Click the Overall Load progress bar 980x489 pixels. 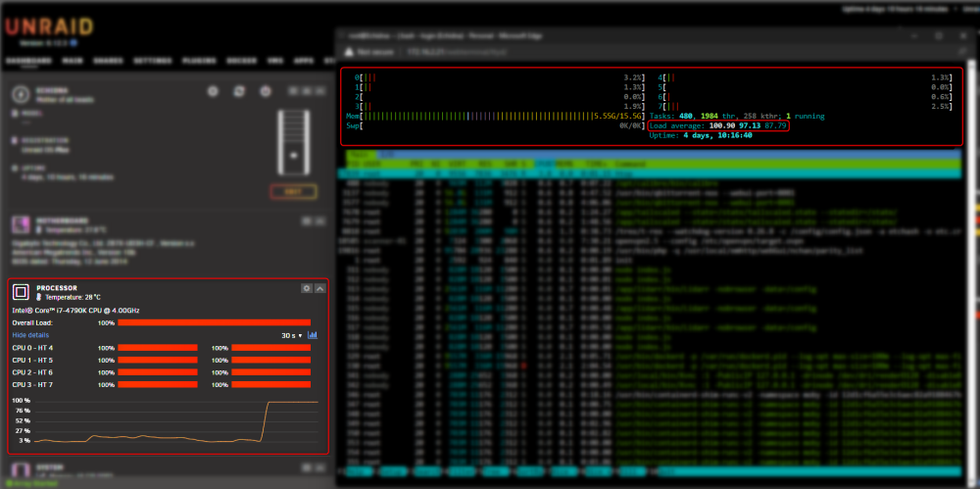coord(215,322)
